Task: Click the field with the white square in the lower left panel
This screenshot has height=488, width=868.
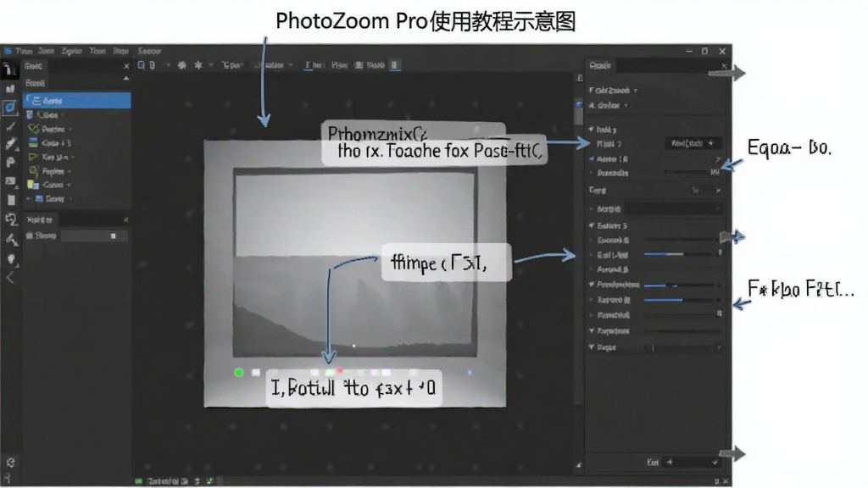Action: [x=95, y=236]
